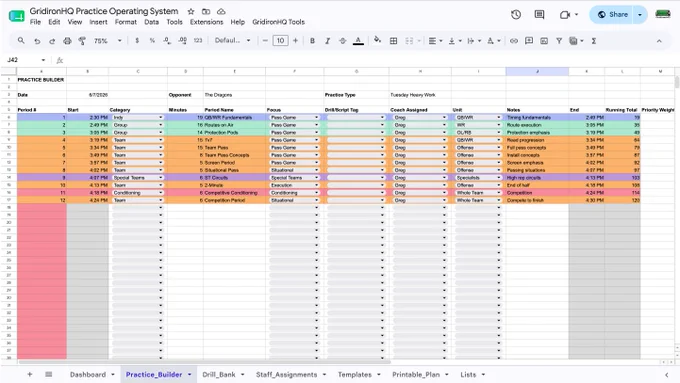Redo the last undone action
Viewport: 680px width, 383px height.
click(52, 41)
